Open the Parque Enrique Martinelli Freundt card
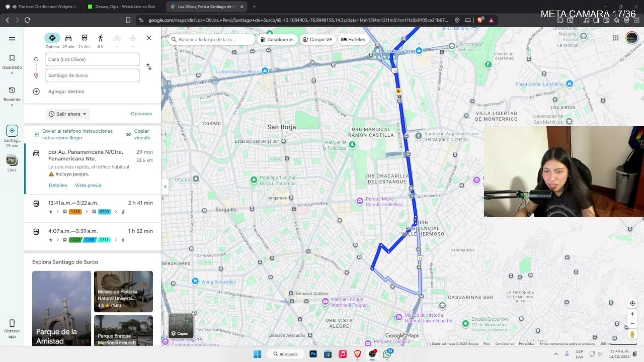Viewport: 644px width, 362px height. pyautogui.click(x=123, y=330)
